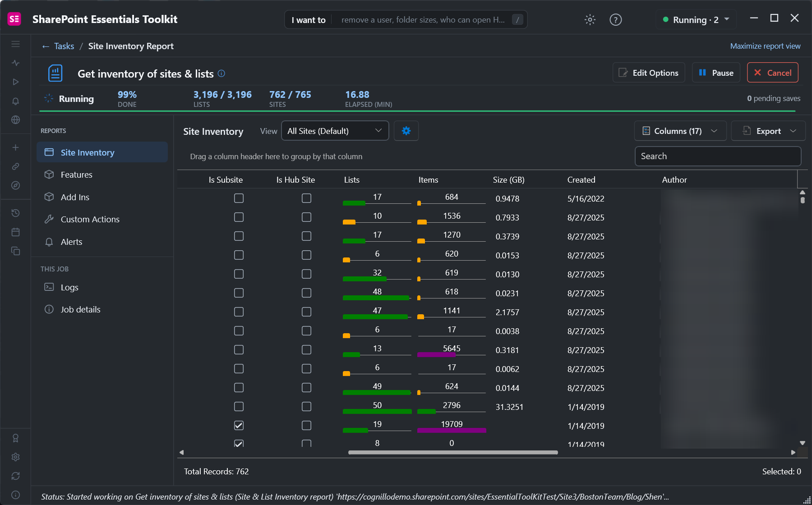Click Maximize report view link
Viewport: 812px width, 505px height.
[765, 46]
